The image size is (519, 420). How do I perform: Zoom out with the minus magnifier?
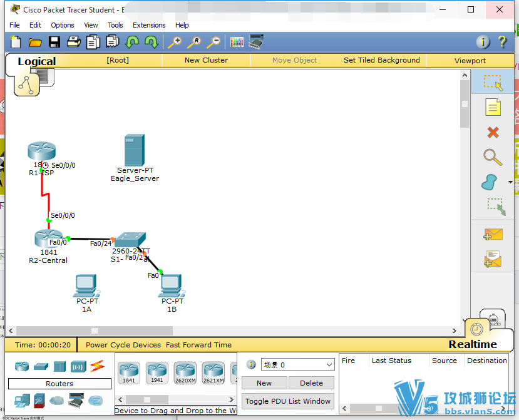pos(213,43)
